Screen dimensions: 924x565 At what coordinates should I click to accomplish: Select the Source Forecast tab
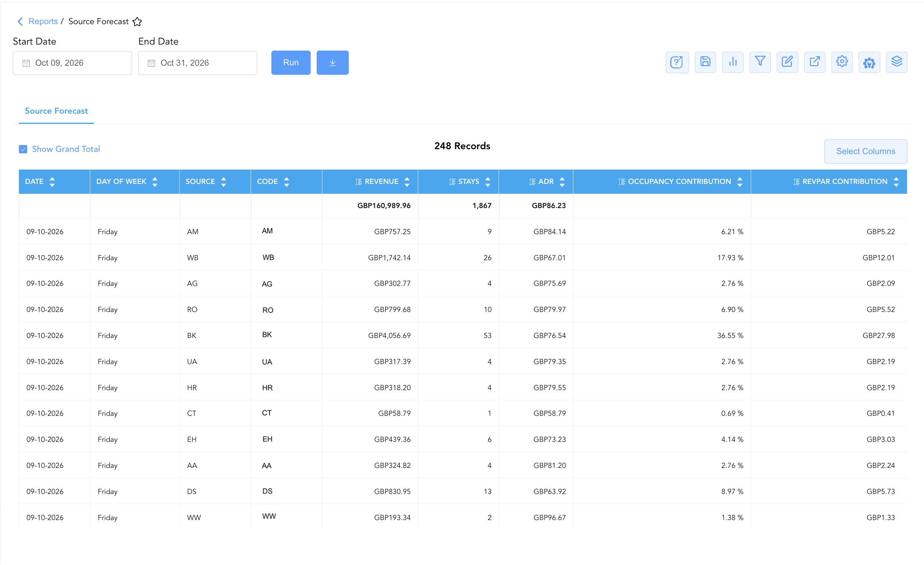coord(56,111)
